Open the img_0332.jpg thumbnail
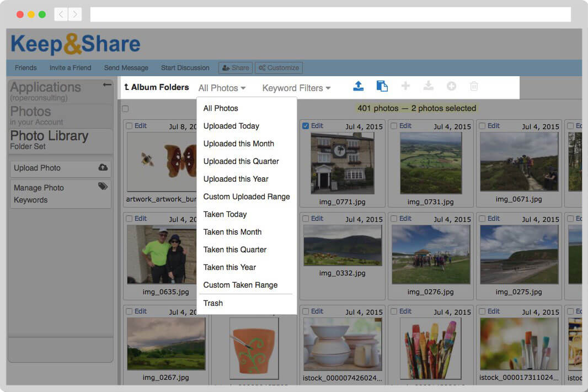The width and height of the screenshot is (588, 392). pyautogui.click(x=343, y=246)
